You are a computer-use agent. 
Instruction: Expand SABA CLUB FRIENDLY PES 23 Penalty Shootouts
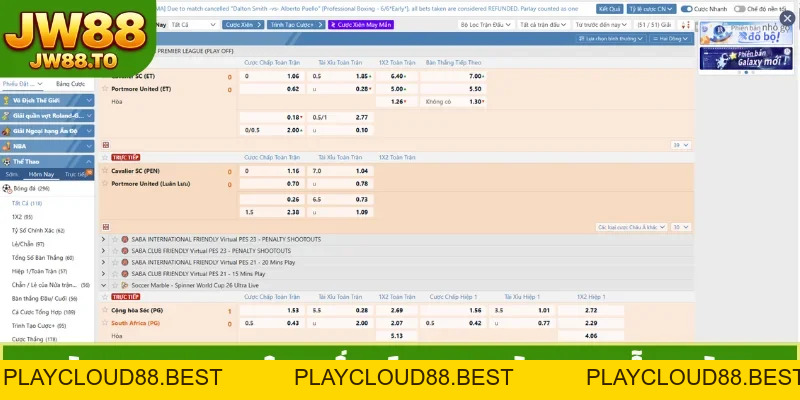coord(104,251)
